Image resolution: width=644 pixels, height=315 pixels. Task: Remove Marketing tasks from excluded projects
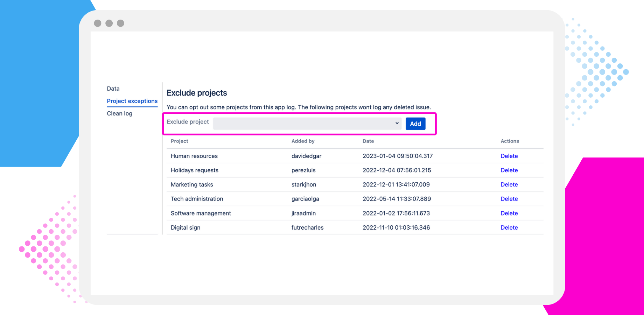click(x=509, y=184)
